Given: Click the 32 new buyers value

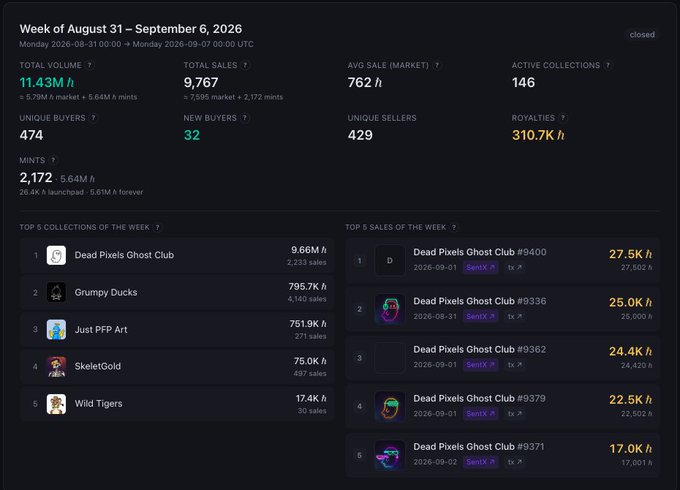Looking at the screenshot, I should click(192, 135).
